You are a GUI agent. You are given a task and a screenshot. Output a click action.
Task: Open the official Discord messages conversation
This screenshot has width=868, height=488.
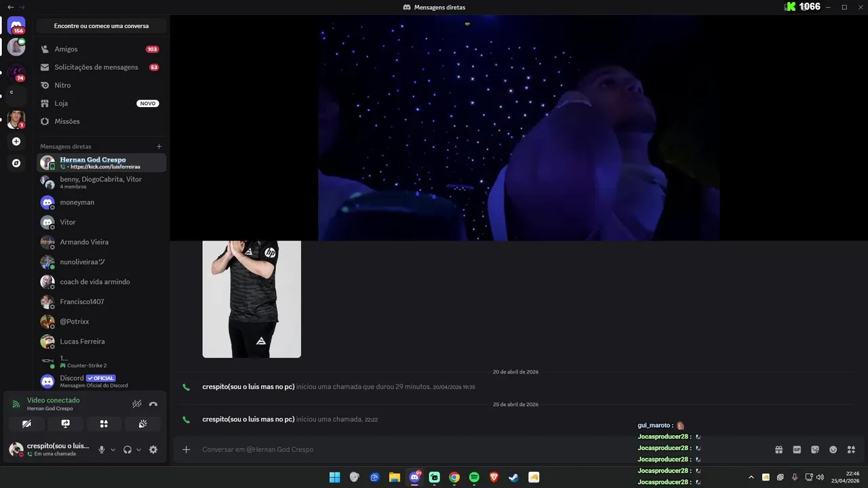101,381
